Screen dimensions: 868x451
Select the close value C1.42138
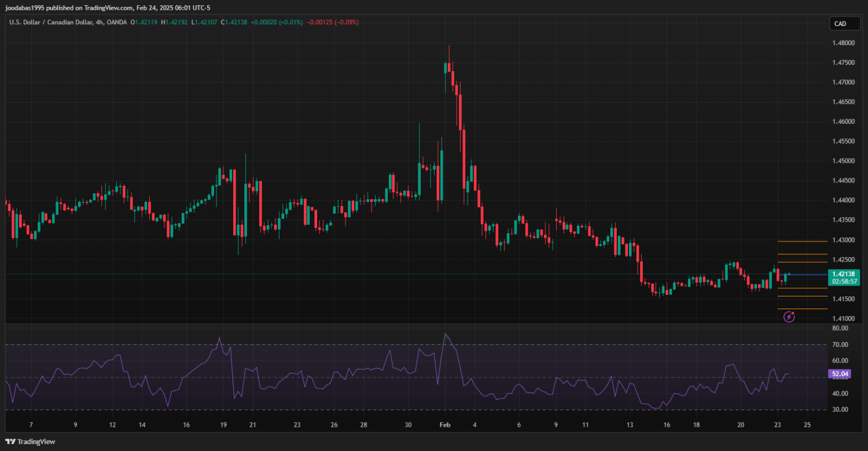pyautogui.click(x=234, y=22)
